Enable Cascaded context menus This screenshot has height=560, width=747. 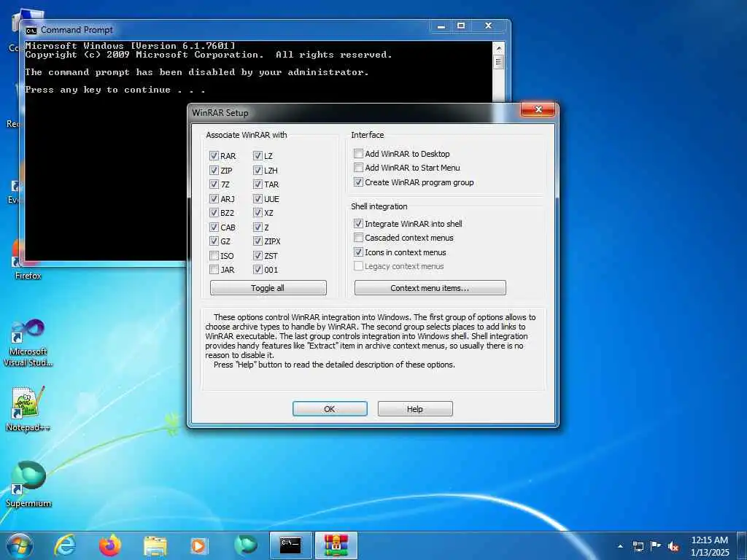pyautogui.click(x=358, y=237)
